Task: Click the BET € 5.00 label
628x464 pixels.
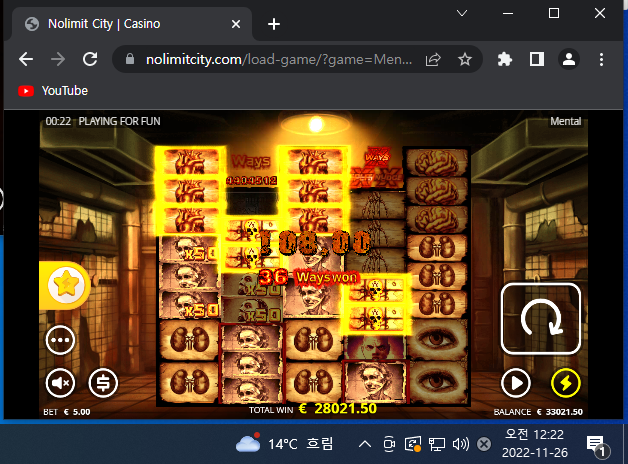Action: pyautogui.click(x=67, y=412)
